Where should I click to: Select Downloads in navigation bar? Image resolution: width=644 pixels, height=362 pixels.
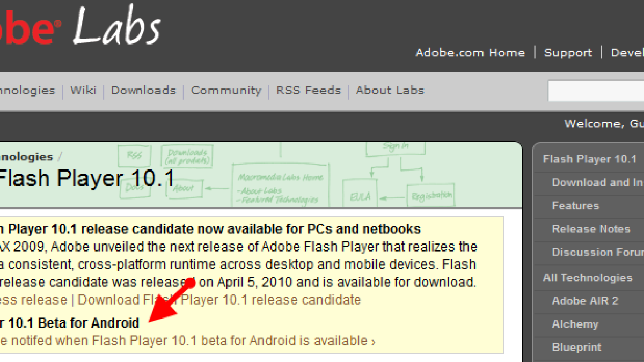[143, 90]
